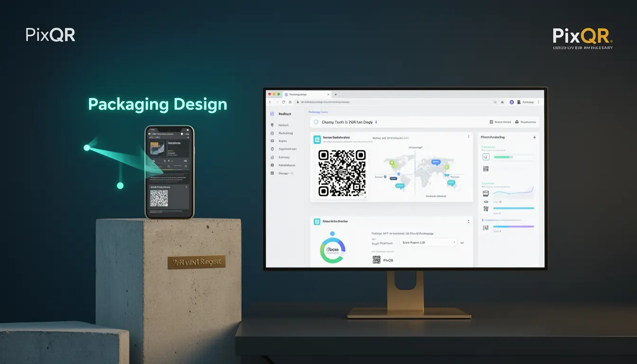
Task: Open the browser's three-dot menu
Action: [538, 102]
